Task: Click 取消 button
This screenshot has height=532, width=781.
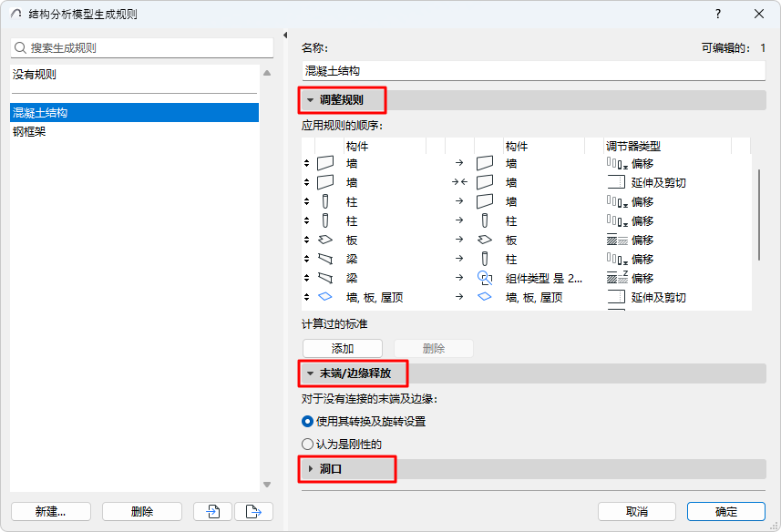Action: (636, 511)
